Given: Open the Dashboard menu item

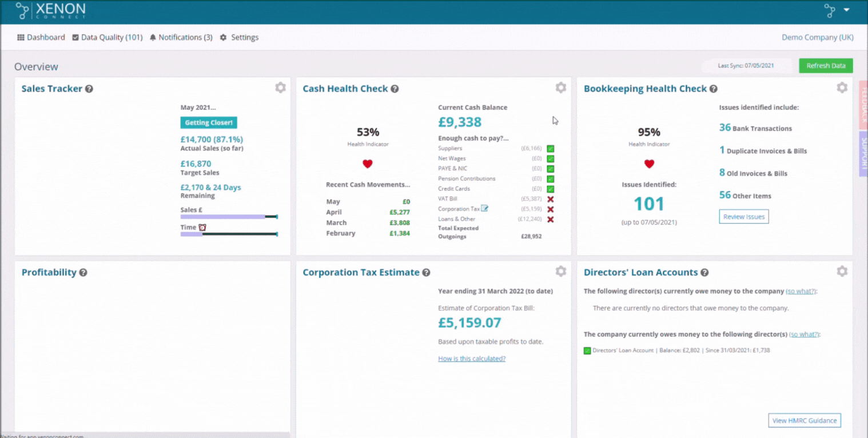Looking at the screenshot, I should coord(41,37).
